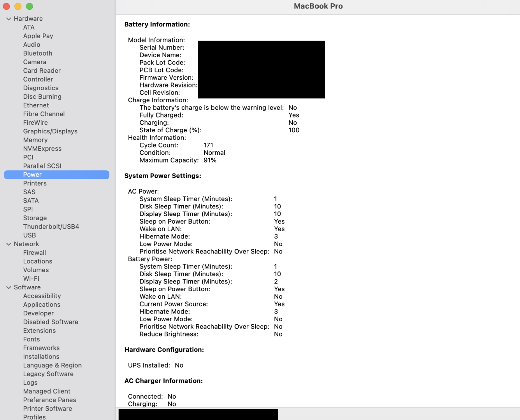520x420 pixels.
Task: Click Maximum Capacity value 91%
Action: (210, 160)
